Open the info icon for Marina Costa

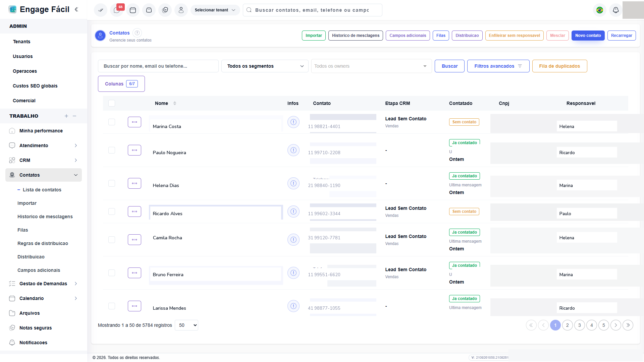pyautogui.click(x=293, y=122)
